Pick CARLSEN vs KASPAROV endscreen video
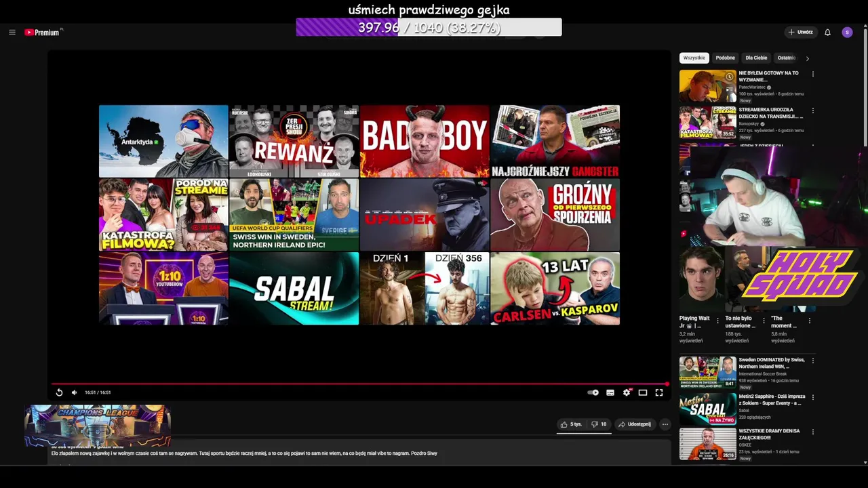The image size is (868, 488). pos(555,288)
